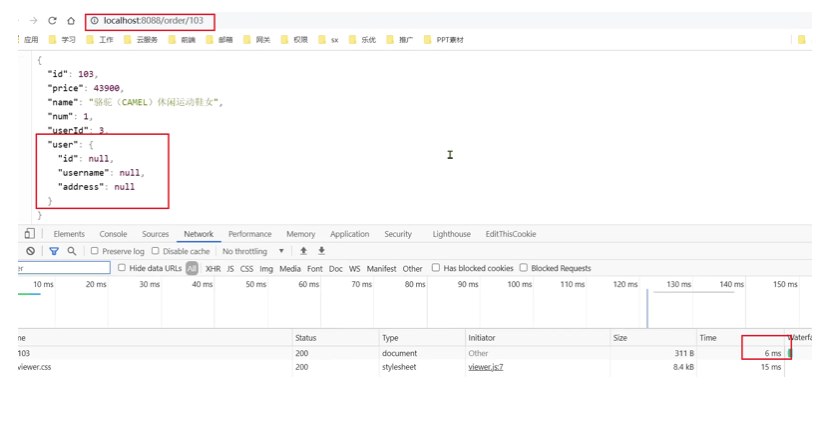Open the viewer.js:7 initiator link

tap(486, 367)
